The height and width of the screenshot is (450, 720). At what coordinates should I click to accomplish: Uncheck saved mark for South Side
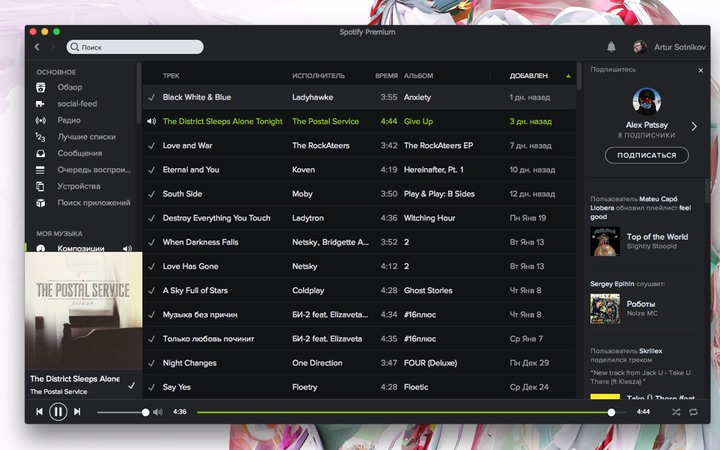click(x=151, y=194)
